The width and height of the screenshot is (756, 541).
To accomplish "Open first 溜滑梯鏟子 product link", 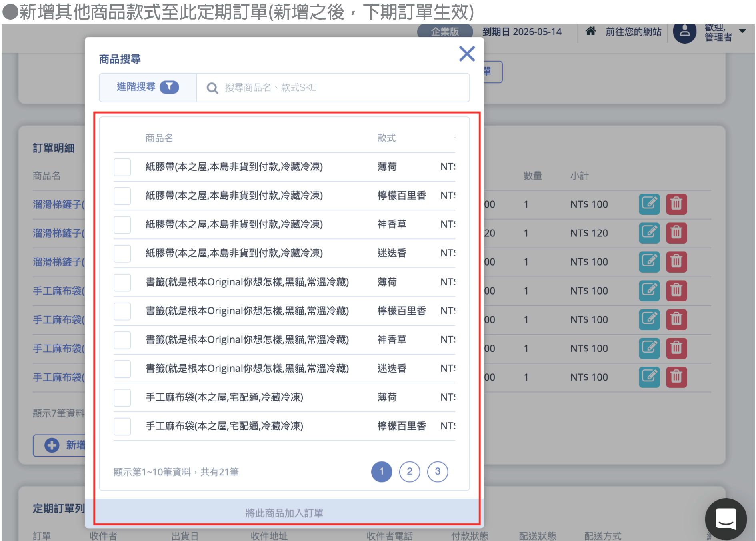I will click(59, 204).
